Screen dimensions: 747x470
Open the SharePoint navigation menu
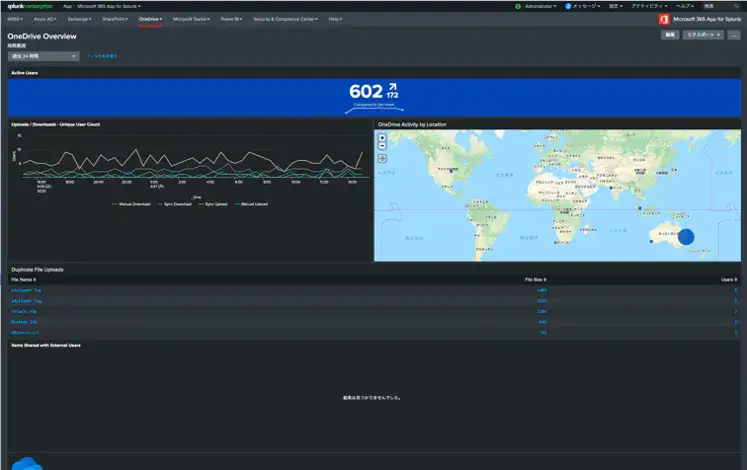click(x=115, y=19)
